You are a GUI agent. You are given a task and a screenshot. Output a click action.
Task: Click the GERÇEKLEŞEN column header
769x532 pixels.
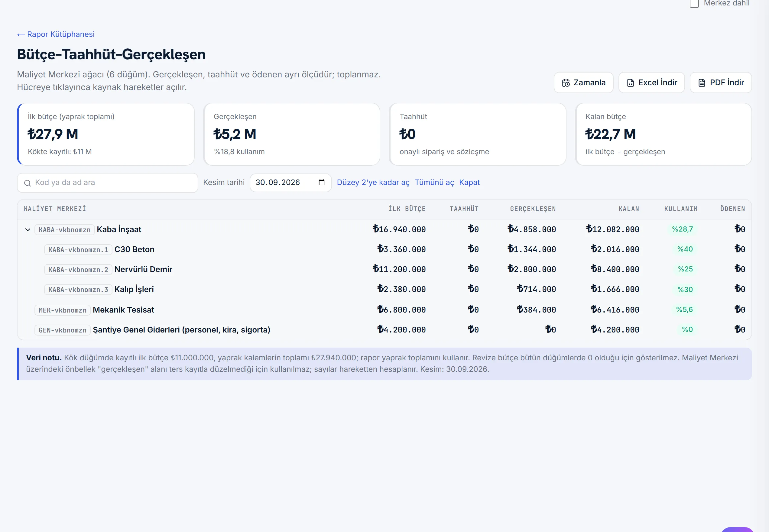tap(533, 209)
